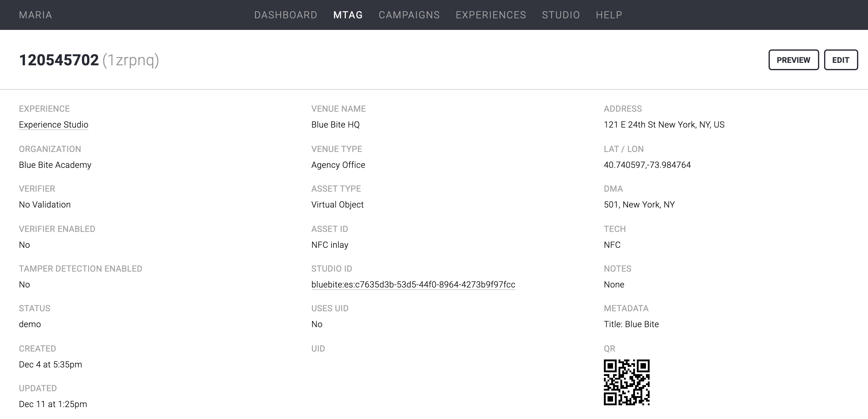The height and width of the screenshot is (419, 868).
Task: Click the verifier value No Validation
Action: (45, 204)
